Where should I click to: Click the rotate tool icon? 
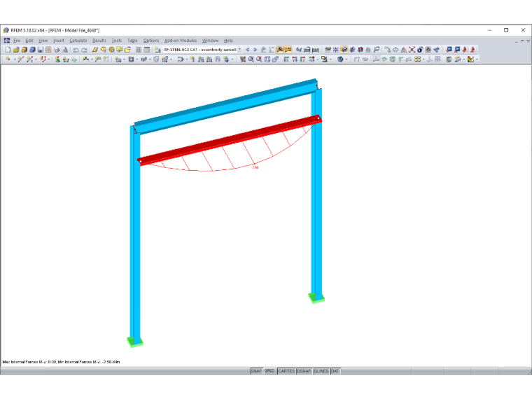click(395, 50)
